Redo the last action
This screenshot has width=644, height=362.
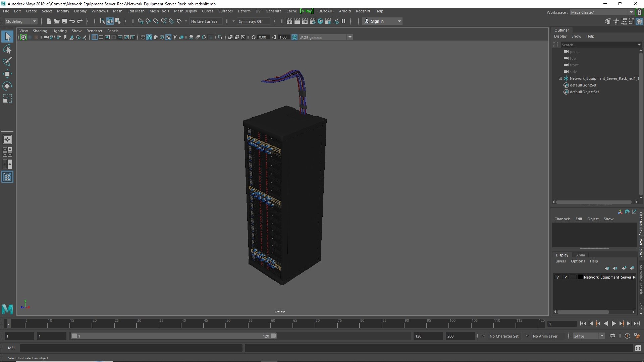[80, 21]
